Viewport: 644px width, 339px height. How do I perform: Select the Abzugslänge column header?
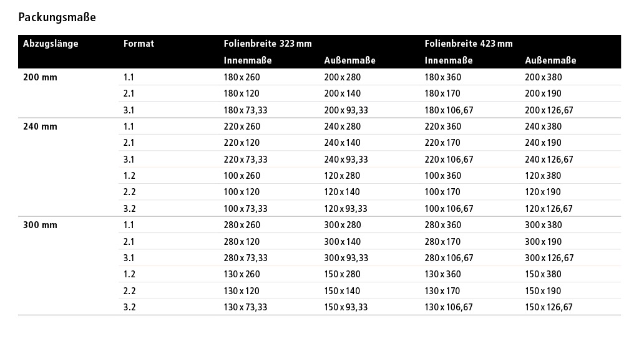click(x=51, y=44)
